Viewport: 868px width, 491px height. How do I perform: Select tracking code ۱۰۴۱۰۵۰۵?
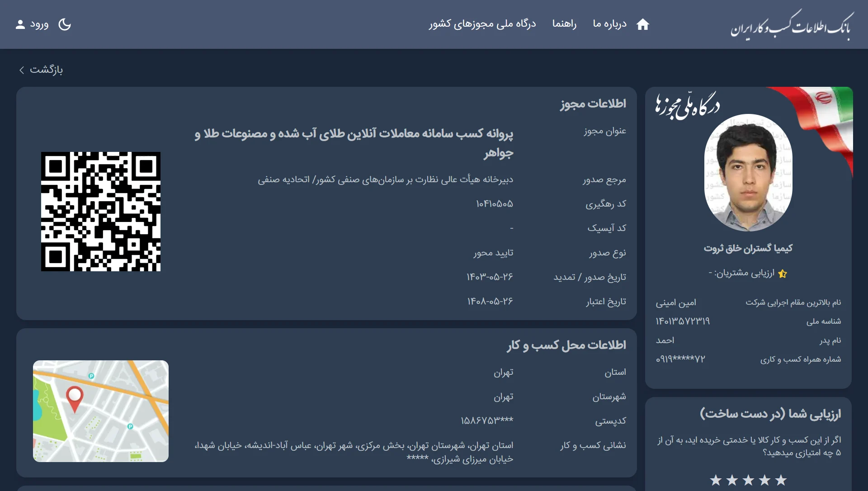coord(495,204)
